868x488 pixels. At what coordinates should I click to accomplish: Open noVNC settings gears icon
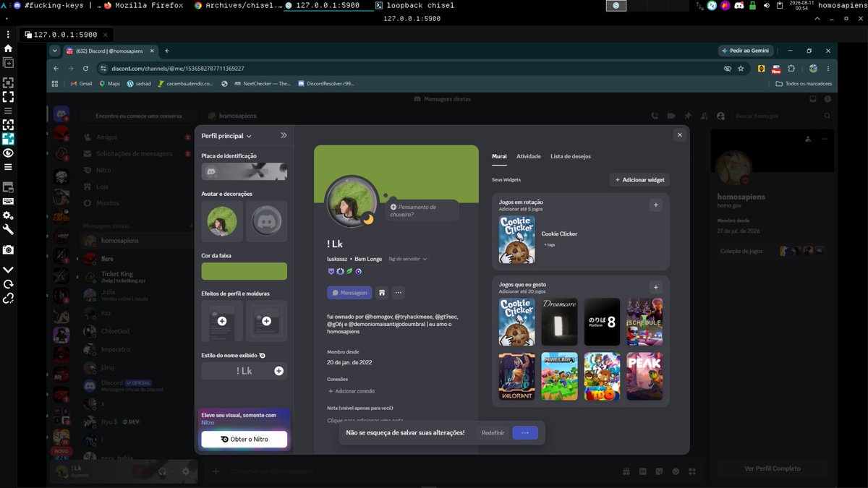[8, 215]
